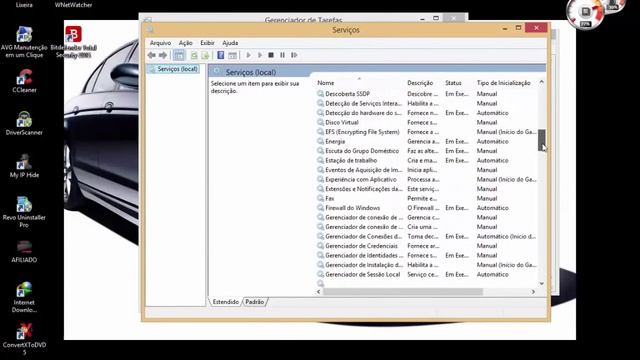Click the horizontal scrollbar right arrow
The width and height of the screenshot is (640, 360).
533,292
